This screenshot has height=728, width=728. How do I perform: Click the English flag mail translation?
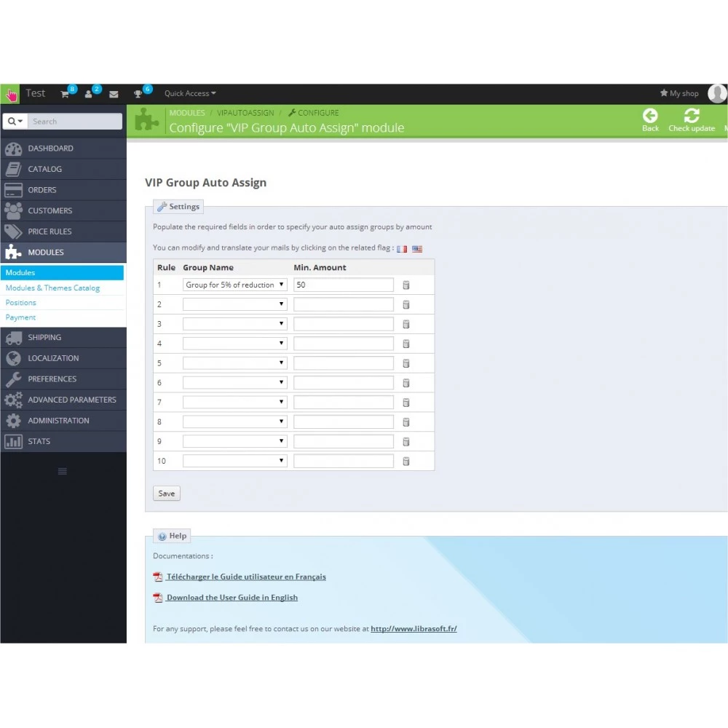coord(417,249)
